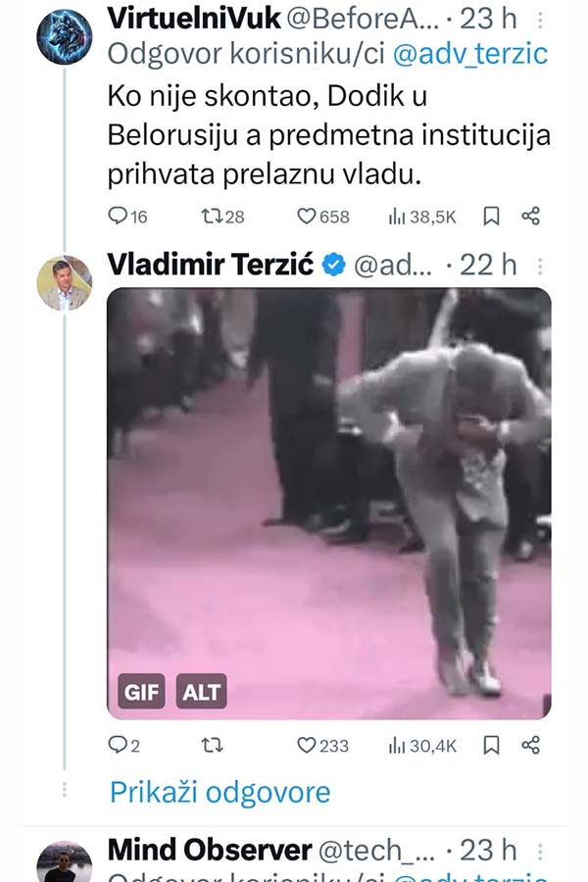Image resolution: width=588 pixels, height=882 pixels.
Task: Like the tweet with 658 likes
Action: pyautogui.click(x=323, y=216)
